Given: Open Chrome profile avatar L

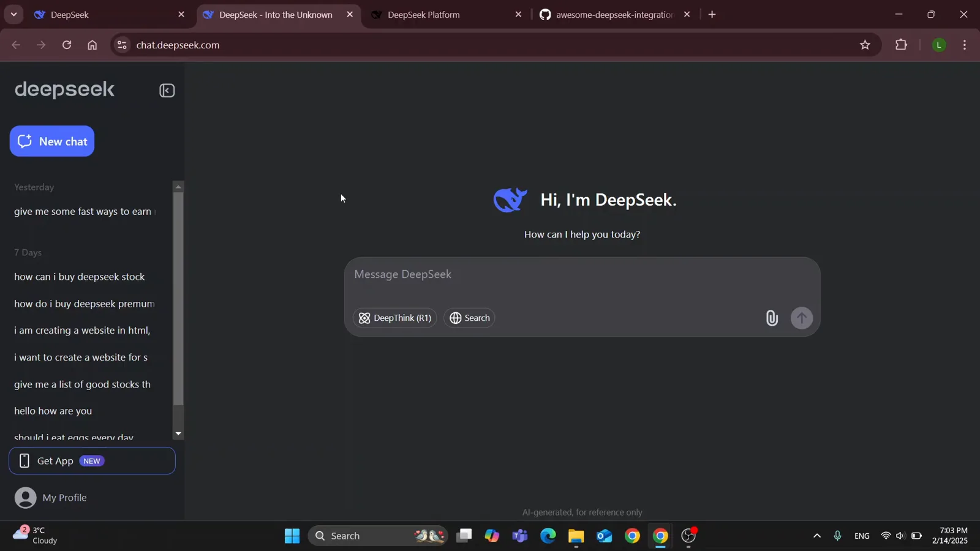Looking at the screenshot, I should point(939,45).
